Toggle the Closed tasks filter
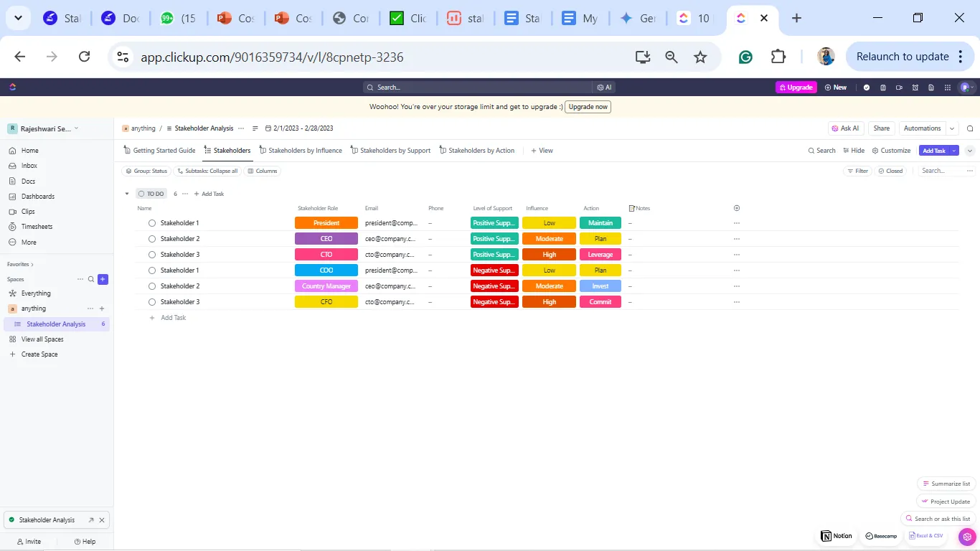 (890, 171)
